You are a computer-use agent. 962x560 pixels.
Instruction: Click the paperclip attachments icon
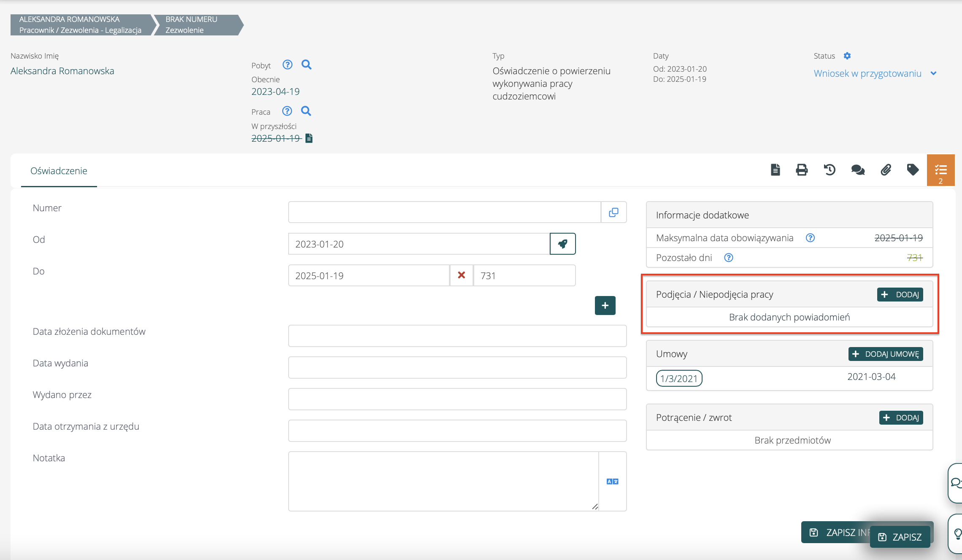pos(886,170)
